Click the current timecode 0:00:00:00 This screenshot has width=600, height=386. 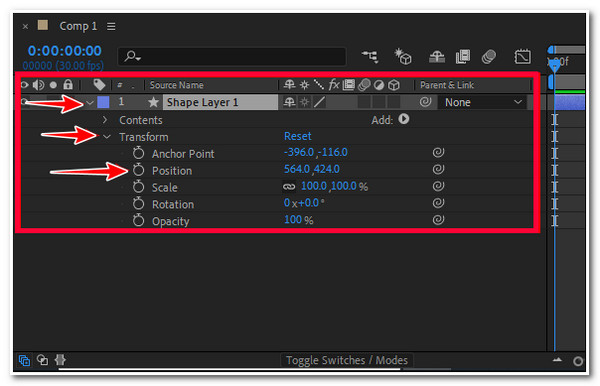click(64, 50)
